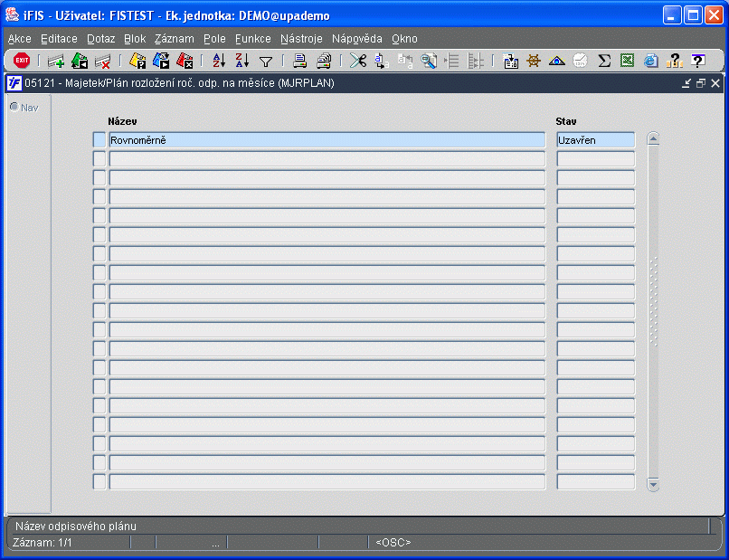Click the 'Název odpisového plánu' hint text
Image resolution: width=729 pixels, height=560 pixels.
(76, 526)
